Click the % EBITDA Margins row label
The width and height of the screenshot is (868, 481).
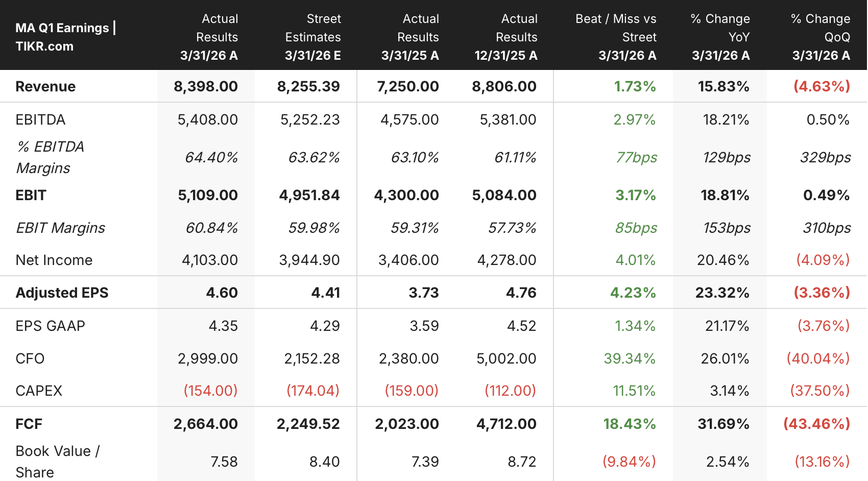[x=50, y=157]
